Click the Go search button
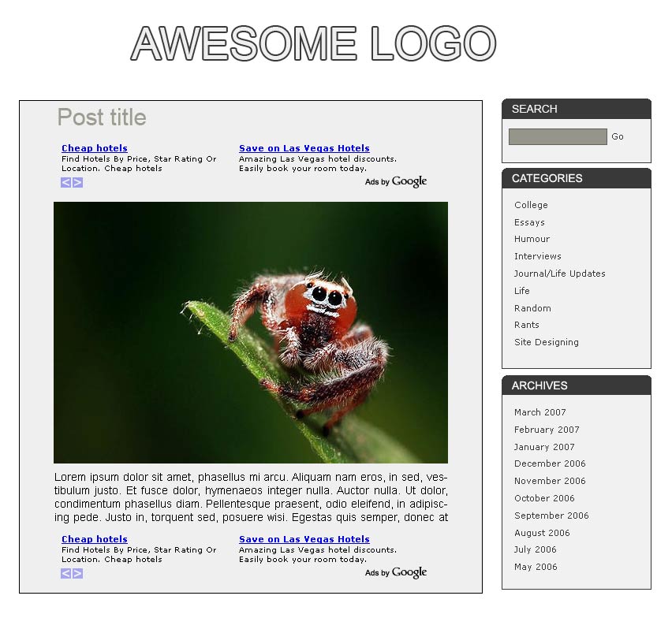The height and width of the screenshot is (618, 672). pos(617,136)
